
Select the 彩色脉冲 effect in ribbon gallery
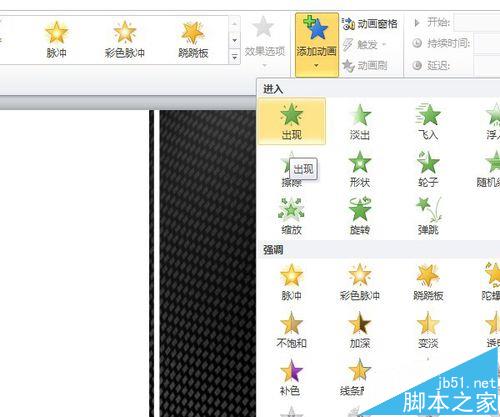click(125, 40)
